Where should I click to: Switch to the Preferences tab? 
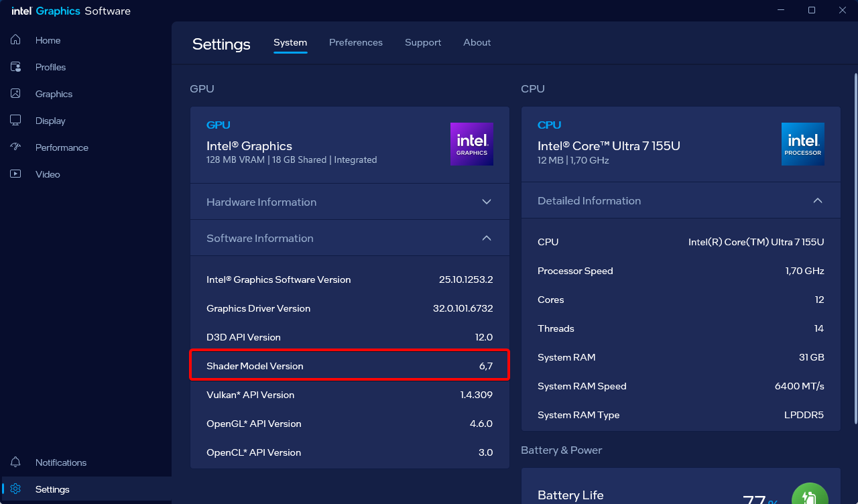(355, 42)
